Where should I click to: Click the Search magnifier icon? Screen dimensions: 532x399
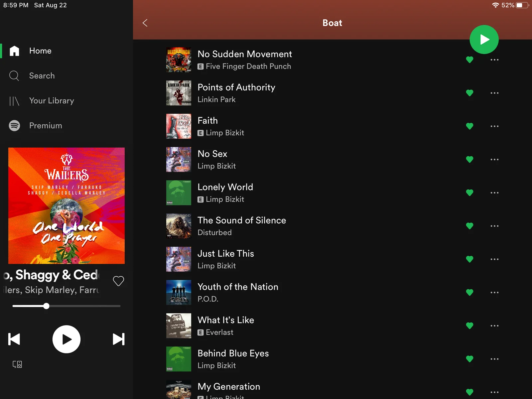(14, 76)
